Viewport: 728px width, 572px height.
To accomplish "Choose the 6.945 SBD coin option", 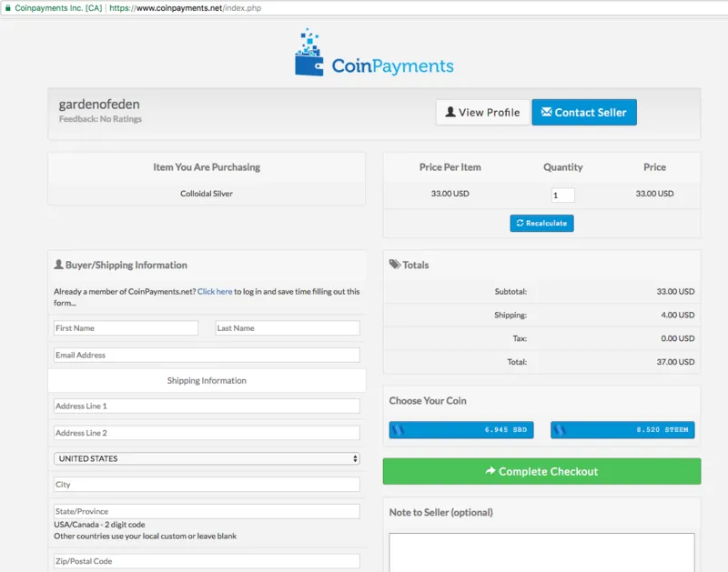I will [x=461, y=429].
